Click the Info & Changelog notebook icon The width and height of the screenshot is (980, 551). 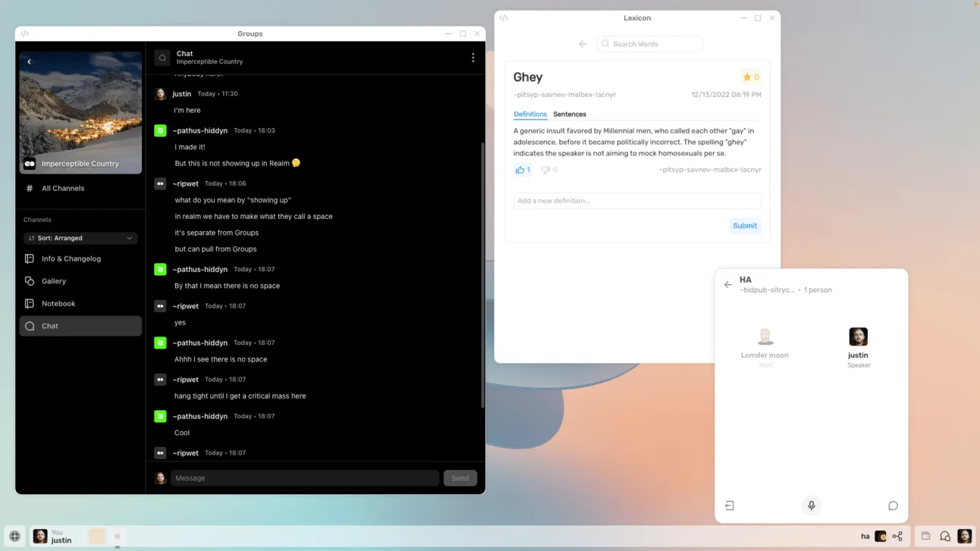coord(30,258)
